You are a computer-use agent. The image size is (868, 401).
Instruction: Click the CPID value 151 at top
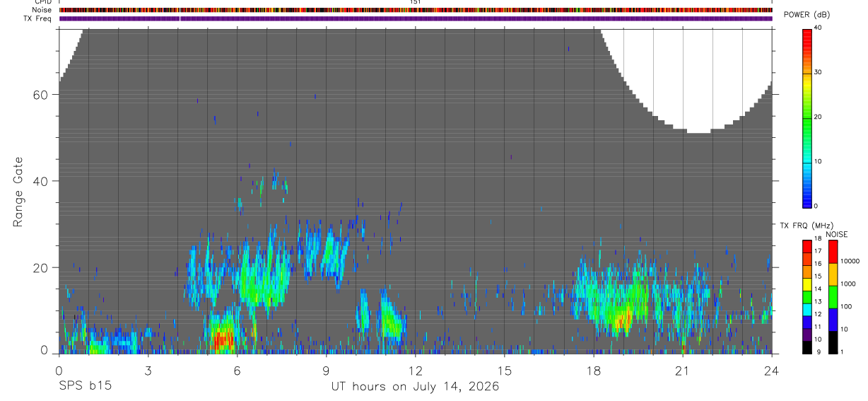point(416,2)
